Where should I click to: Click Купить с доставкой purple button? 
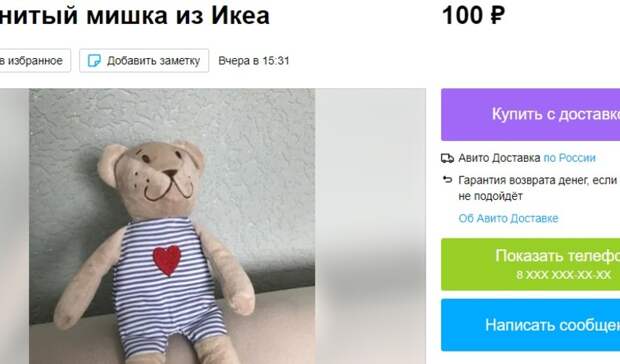pos(531,114)
